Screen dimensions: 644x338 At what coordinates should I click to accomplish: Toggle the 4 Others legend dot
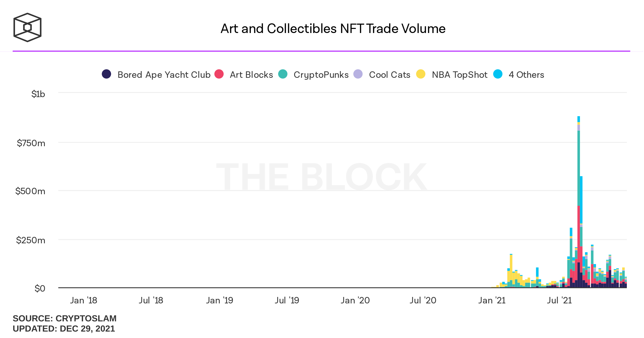[x=498, y=74]
